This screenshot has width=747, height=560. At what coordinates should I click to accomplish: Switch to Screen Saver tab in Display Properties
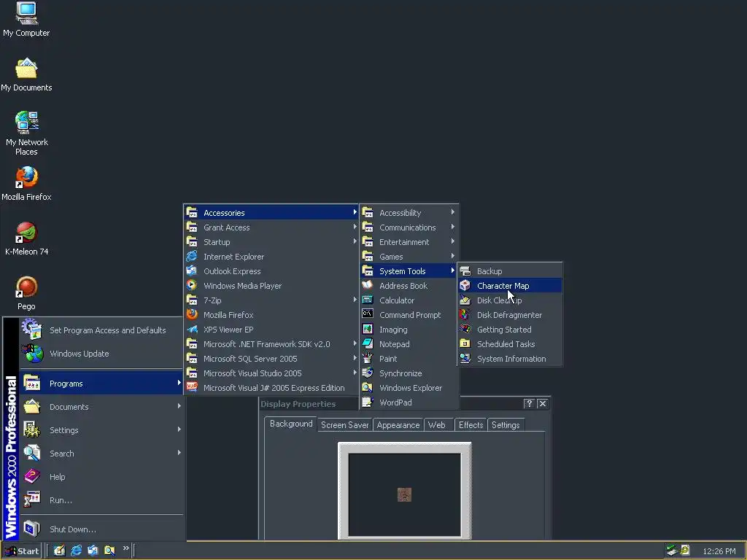pyautogui.click(x=345, y=425)
